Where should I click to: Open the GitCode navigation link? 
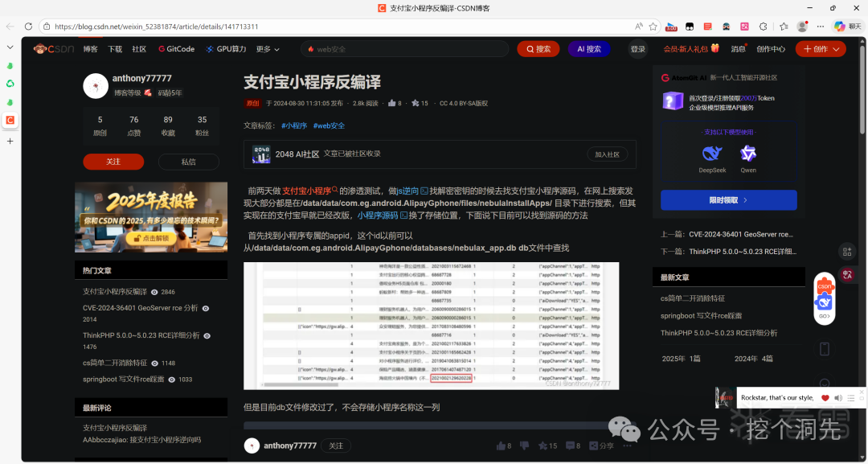177,49
